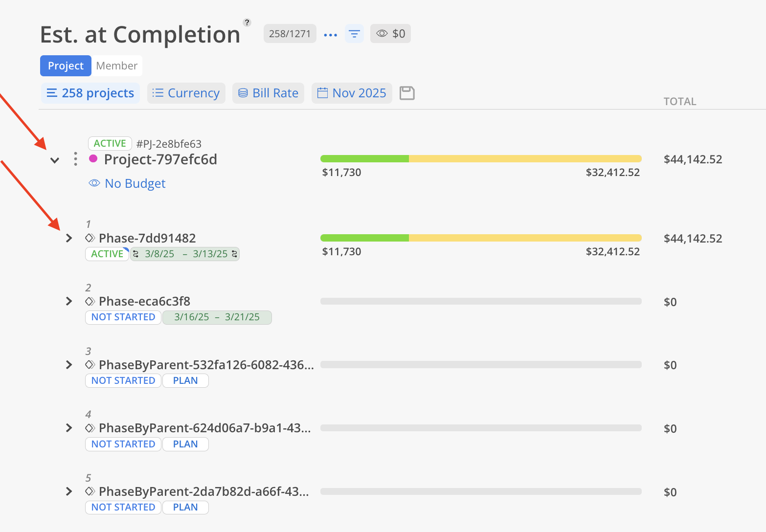Click the 258/1271 count badge
766x532 pixels.
tap(290, 34)
